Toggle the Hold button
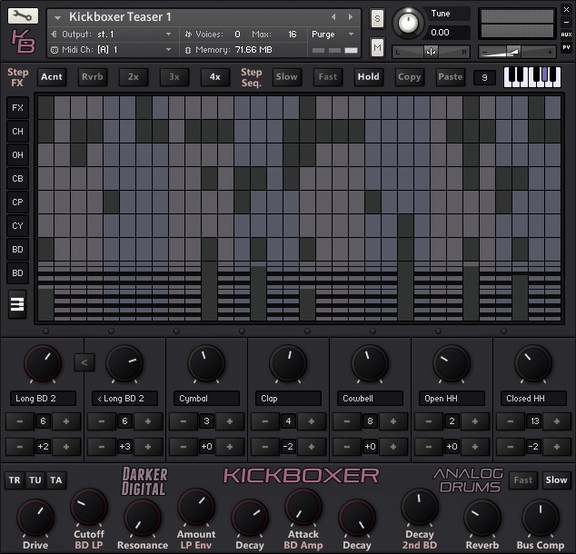Screen dimensions: 576x554 coord(368,77)
